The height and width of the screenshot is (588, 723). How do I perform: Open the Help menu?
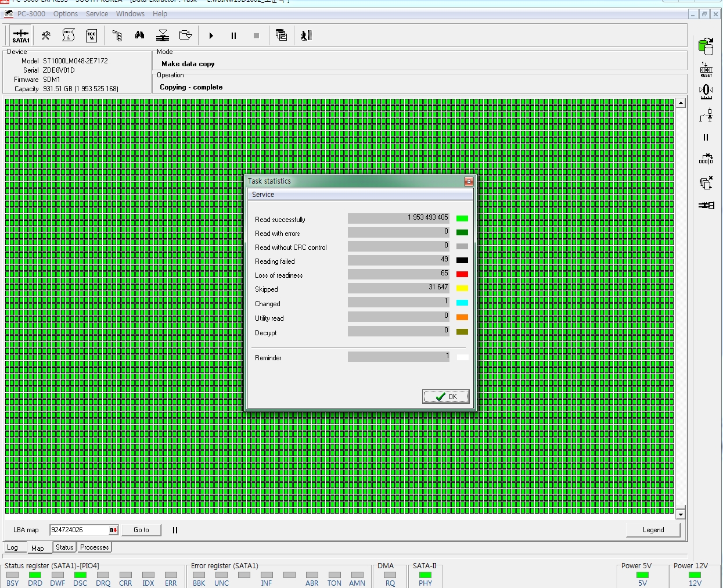(160, 14)
